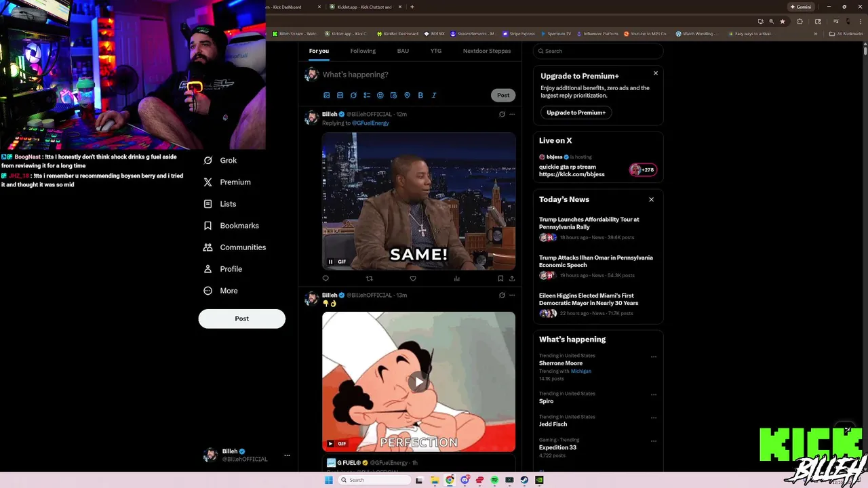Open more options for Spiro trend
Image resolution: width=868 pixels, height=488 pixels.
tap(654, 394)
